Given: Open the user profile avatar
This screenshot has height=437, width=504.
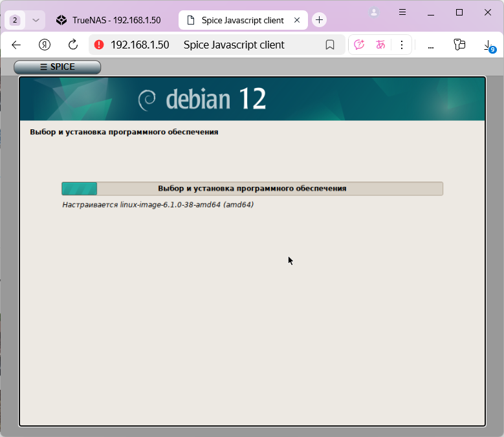Looking at the screenshot, I should pyautogui.click(x=374, y=12).
